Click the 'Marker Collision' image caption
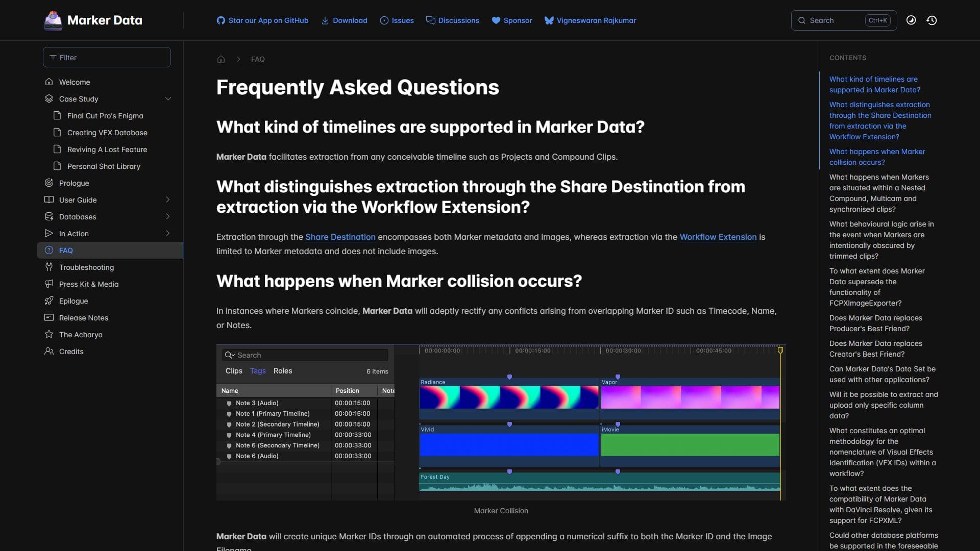The height and width of the screenshot is (551, 980). (x=501, y=511)
